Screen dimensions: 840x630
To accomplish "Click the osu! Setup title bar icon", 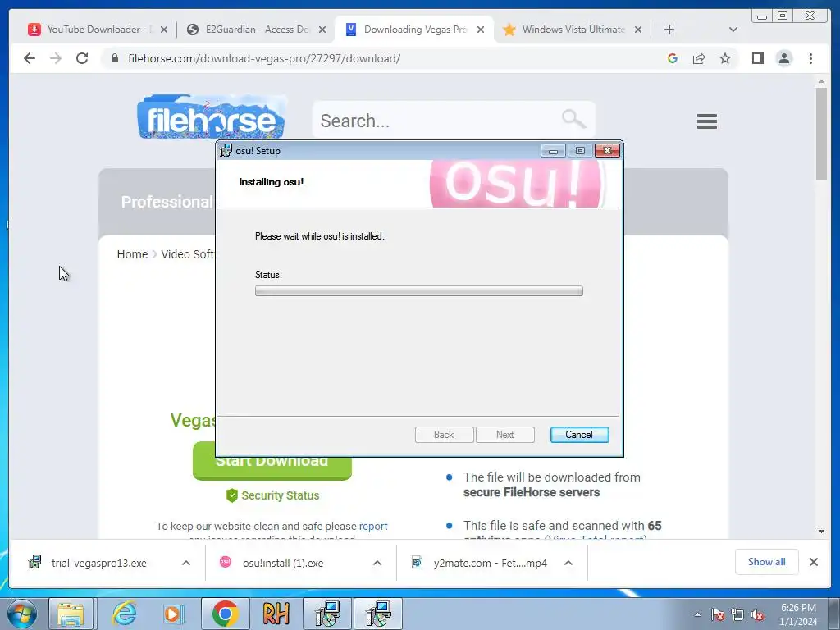I will click(x=226, y=151).
